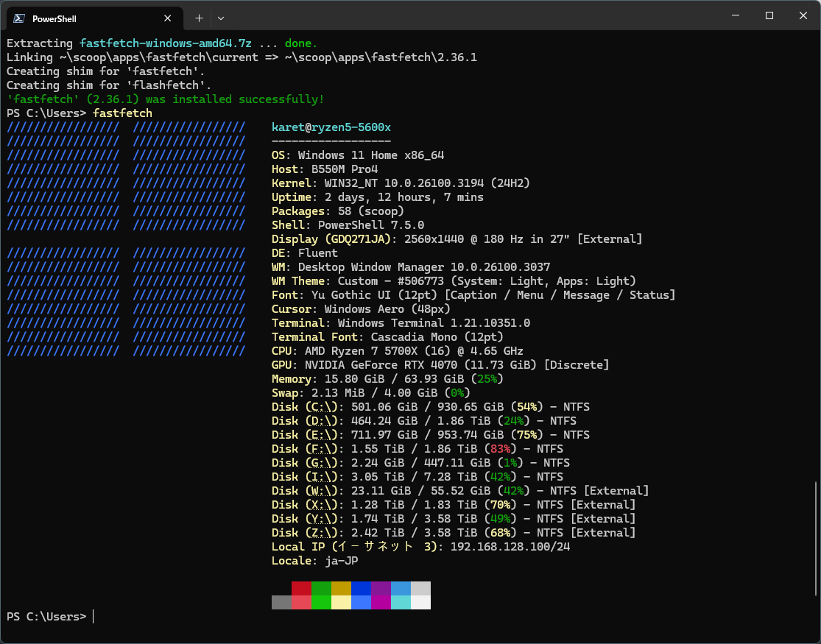821x644 pixels.
Task: Expand the new tab profile dropdown
Action: (x=221, y=18)
